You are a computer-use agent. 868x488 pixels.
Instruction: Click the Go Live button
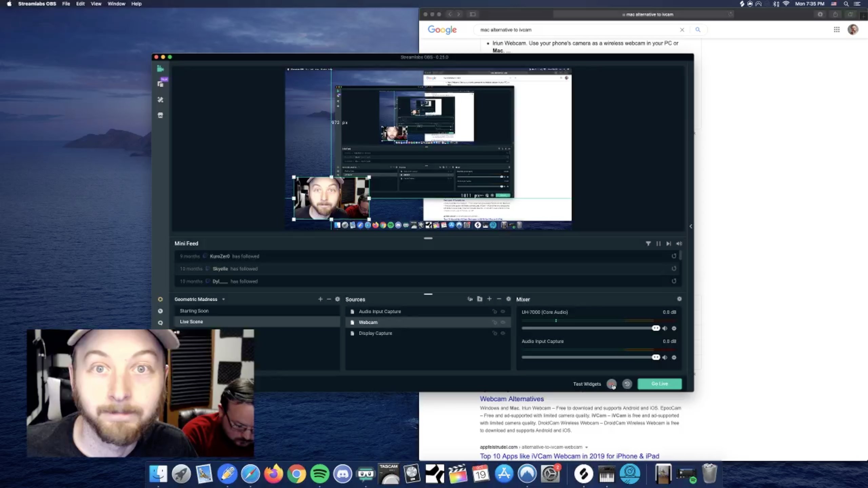(659, 384)
